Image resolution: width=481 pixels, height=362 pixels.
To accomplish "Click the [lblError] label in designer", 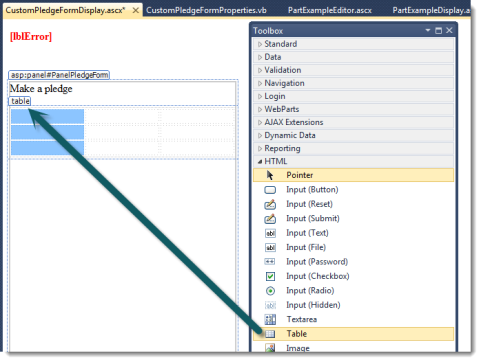I will click(31, 36).
